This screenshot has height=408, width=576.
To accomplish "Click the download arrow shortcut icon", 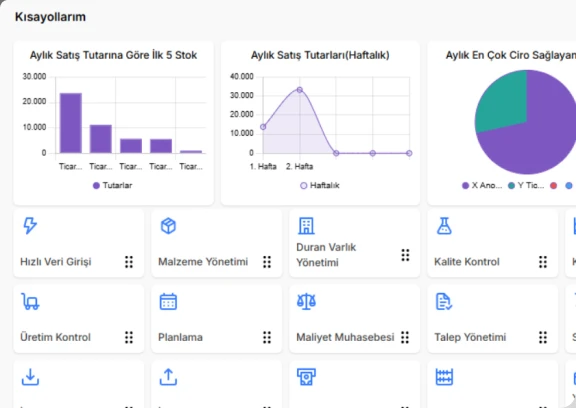I will 30,377.
